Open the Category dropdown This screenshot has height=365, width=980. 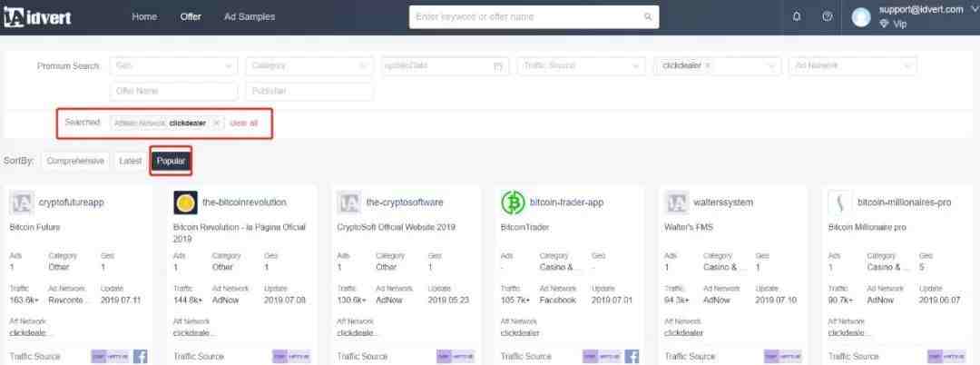pos(309,65)
